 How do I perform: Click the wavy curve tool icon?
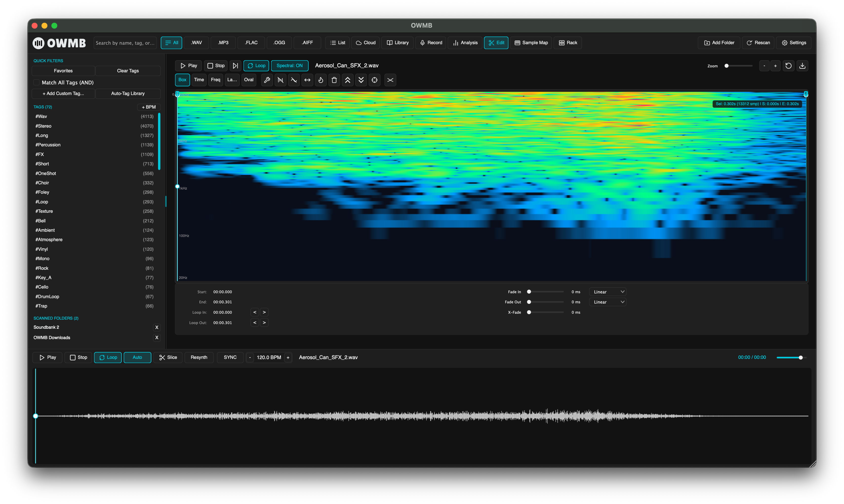point(294,80)
